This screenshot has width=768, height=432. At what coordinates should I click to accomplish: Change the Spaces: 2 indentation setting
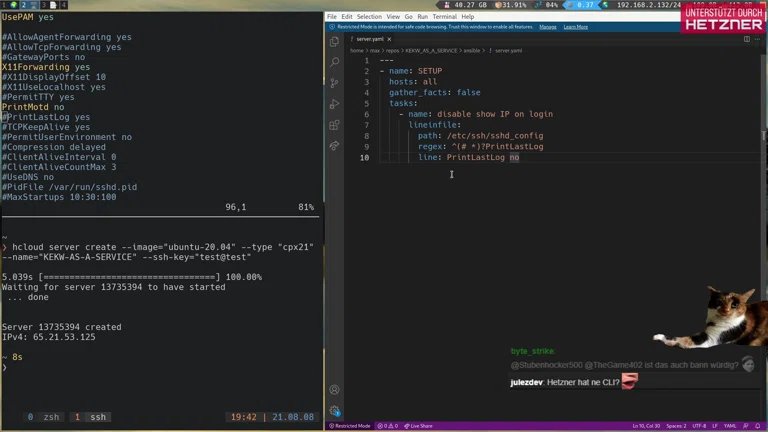pyautogui.click(x=676, y=426)
